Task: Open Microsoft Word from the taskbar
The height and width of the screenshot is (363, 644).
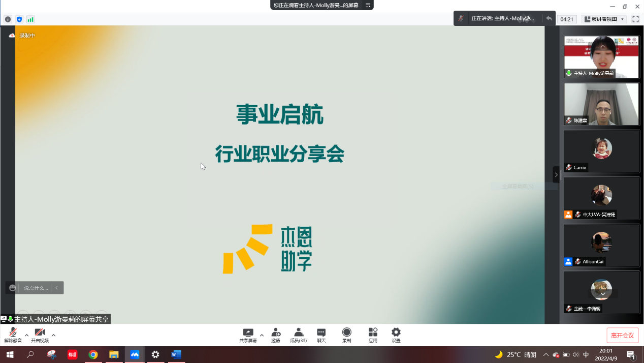Action: pyautogui.click(x=176, y=354)
